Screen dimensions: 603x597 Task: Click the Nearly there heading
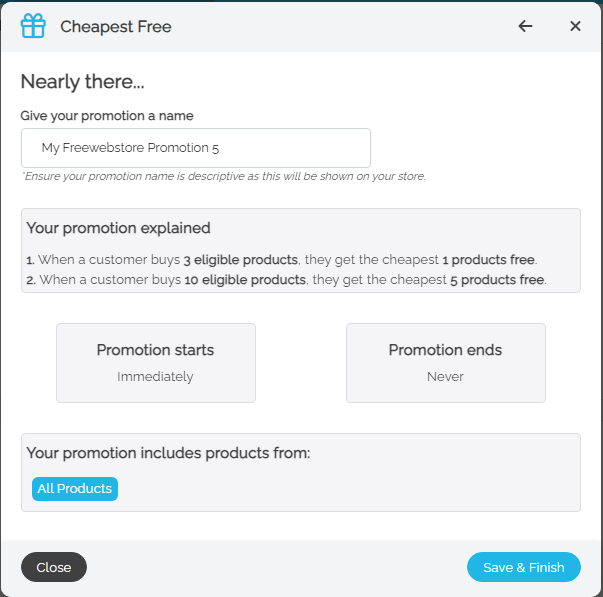point(83,82)
